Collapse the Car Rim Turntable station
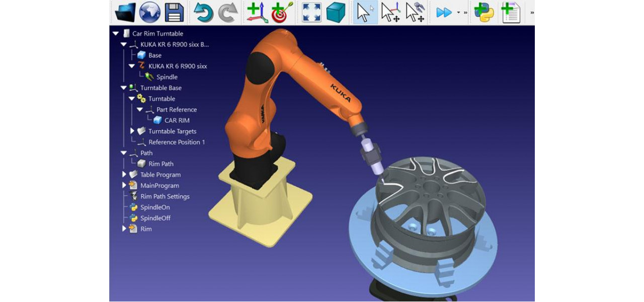This screenshot has height=302, width=644. (x=116, y=34)
